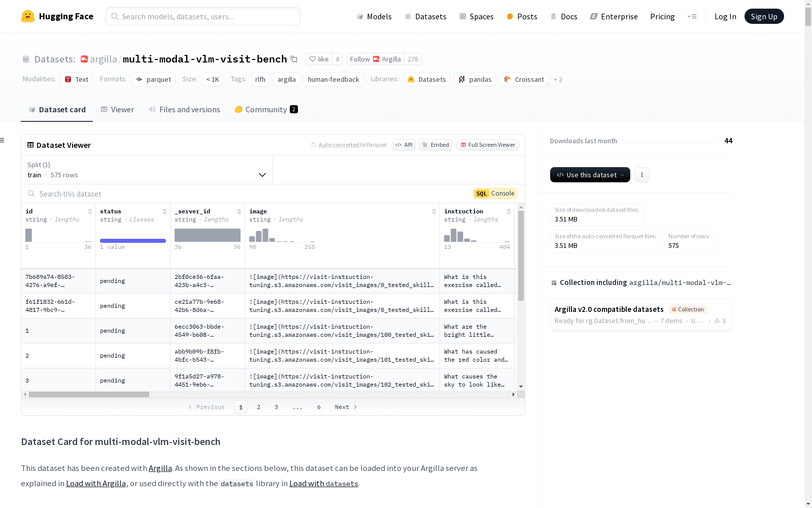Click the table's vertical scrollbar thumb

tap(521, 256)
